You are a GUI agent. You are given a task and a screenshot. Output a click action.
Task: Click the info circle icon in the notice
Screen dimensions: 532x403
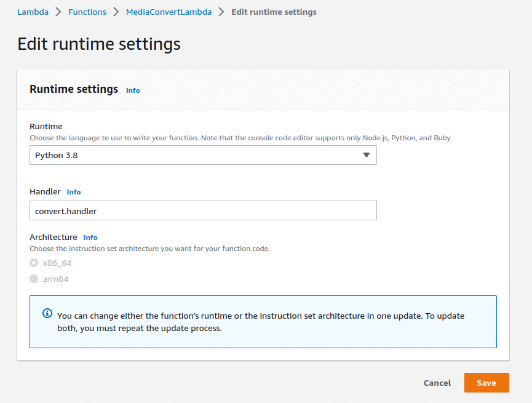click(x=47, y=314)
